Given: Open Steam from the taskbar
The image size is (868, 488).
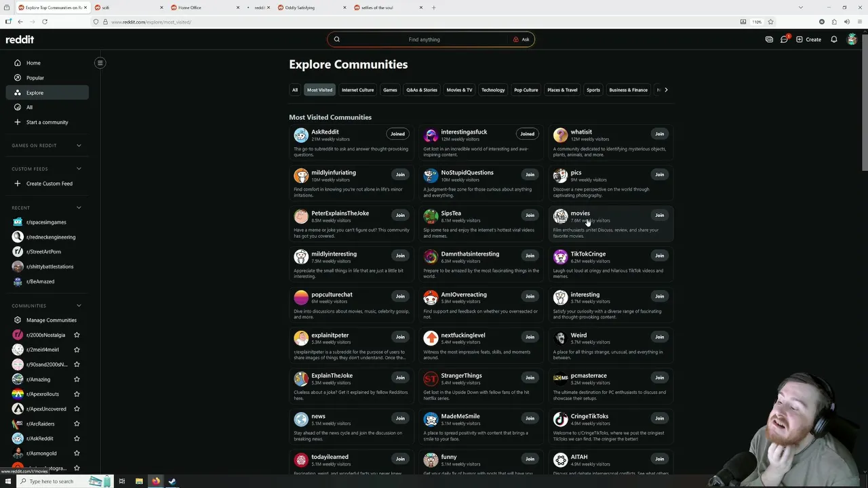Looking at the screenshot, I should point(172,481).
